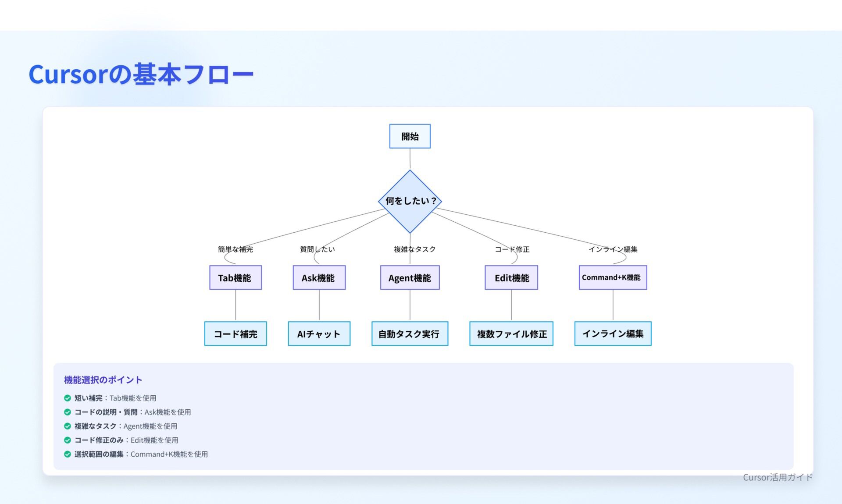The height and width of the screenshot is (504, 842).
Task: Click the check icon beside コード修正のみ
Action: point(68,440)
